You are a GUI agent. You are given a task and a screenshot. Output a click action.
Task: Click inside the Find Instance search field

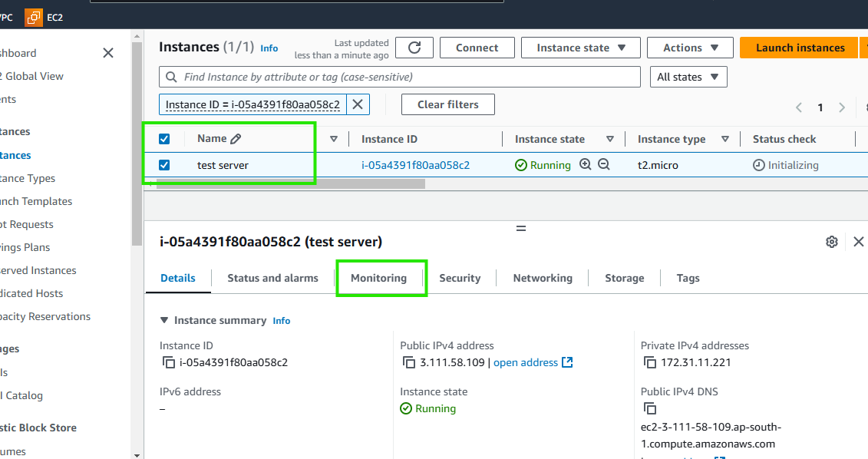[x=399, y=76]
